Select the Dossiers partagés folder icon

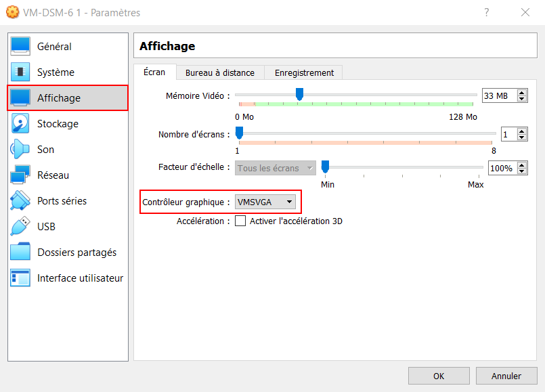click(x=20, y=252)
